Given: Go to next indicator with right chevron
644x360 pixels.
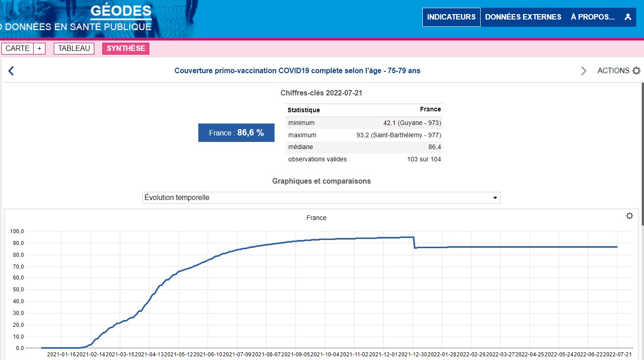Looking at the screenshot, I should 583,71.
